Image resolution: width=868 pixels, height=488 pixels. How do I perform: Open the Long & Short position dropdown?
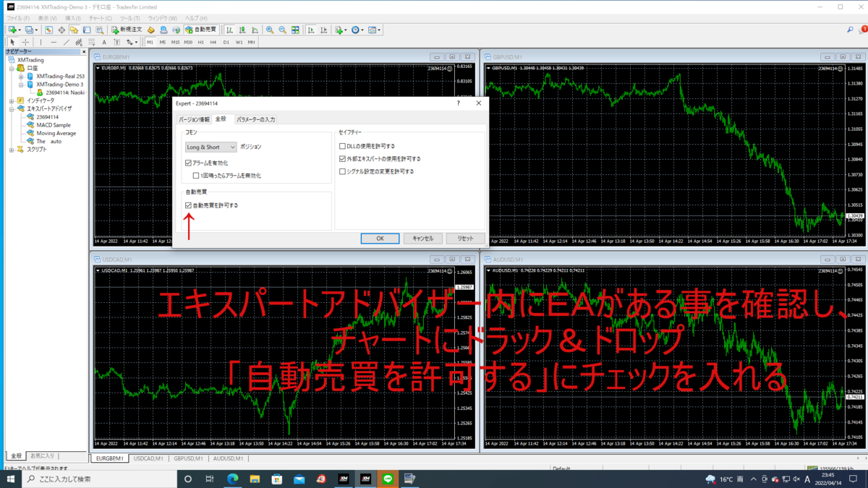click(x=232, y=147)
